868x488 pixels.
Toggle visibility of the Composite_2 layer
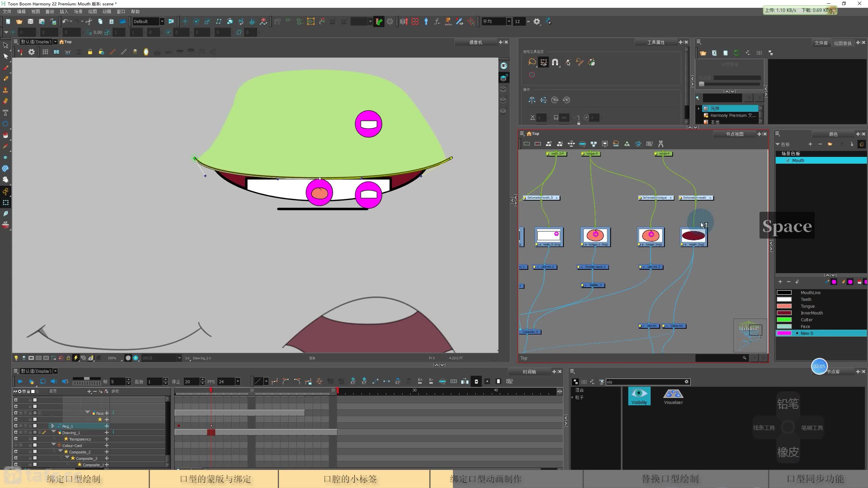[16, 452]
